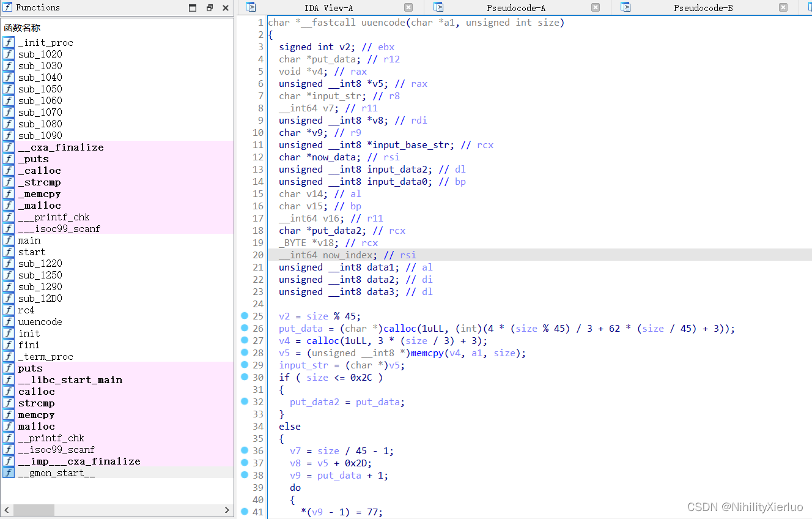Click Functions list scroll left arrow
812x519 pixels.
7,510
